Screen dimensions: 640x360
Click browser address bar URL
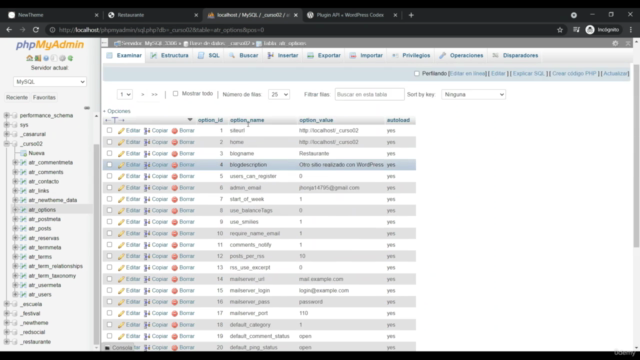[161, 30]
